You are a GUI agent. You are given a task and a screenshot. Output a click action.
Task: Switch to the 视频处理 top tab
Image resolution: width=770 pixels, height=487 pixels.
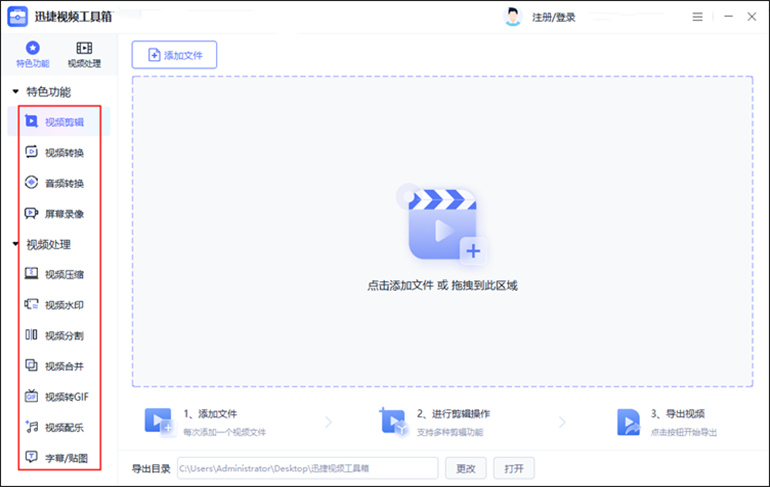pos(84,54)
